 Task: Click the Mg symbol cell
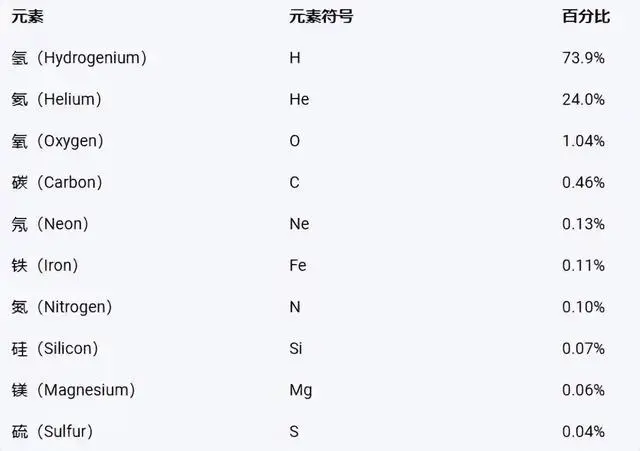click(x=301, y=391)
